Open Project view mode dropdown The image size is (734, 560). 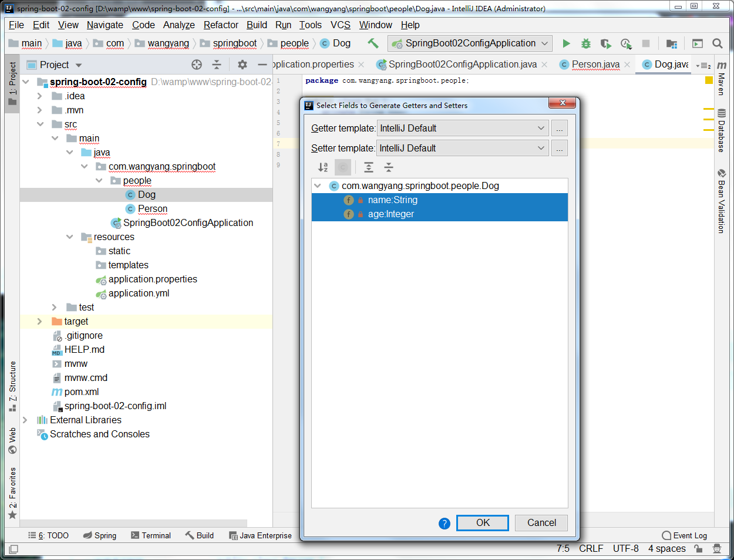tap(79, 65)
